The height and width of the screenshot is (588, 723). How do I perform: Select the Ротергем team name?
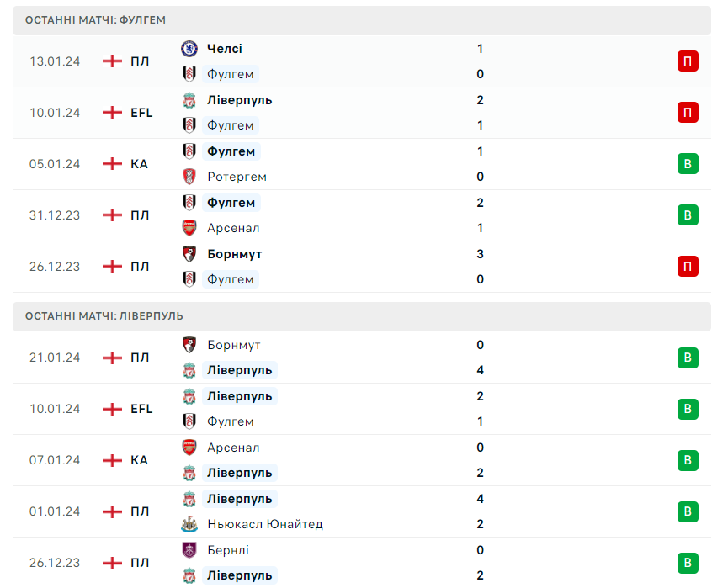click(x=237, y=177)
